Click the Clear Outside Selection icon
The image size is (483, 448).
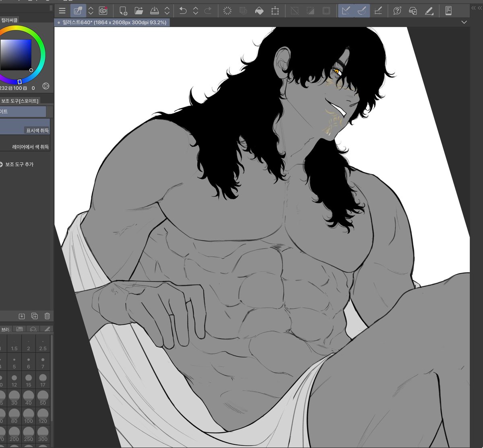pyautogui.click(x=243, y=11)
